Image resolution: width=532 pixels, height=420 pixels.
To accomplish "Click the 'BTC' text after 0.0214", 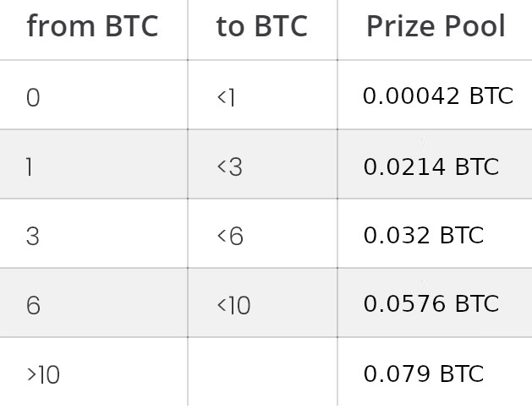I will click(477, 166).
